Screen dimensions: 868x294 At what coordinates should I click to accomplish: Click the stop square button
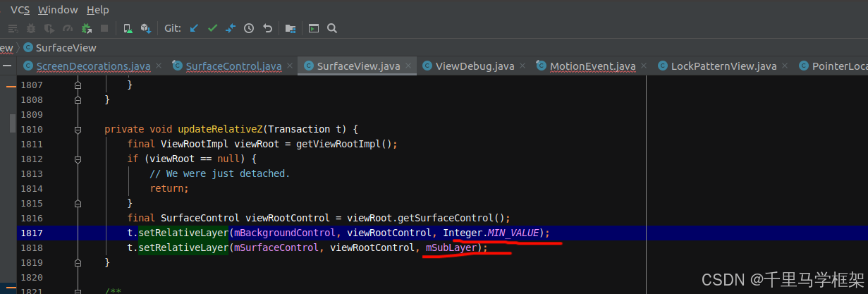(104, 28)
